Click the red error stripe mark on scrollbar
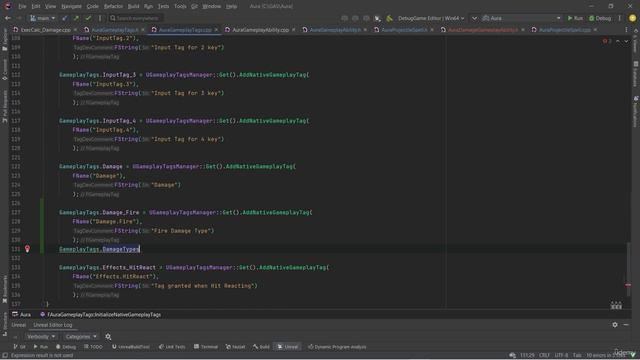This screenshot has width=640, height=360. 628,285
